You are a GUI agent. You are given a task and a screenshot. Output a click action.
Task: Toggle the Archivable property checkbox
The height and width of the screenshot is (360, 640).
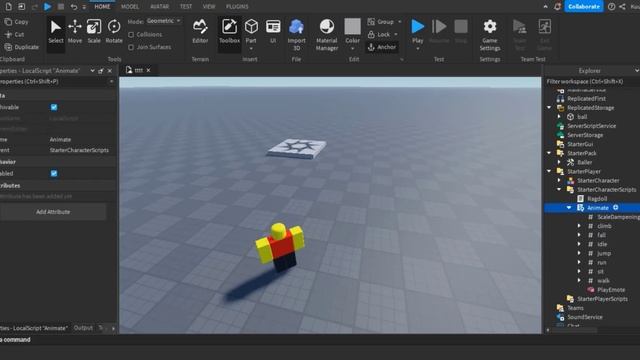pyautogui.click(x=54, y=107)
